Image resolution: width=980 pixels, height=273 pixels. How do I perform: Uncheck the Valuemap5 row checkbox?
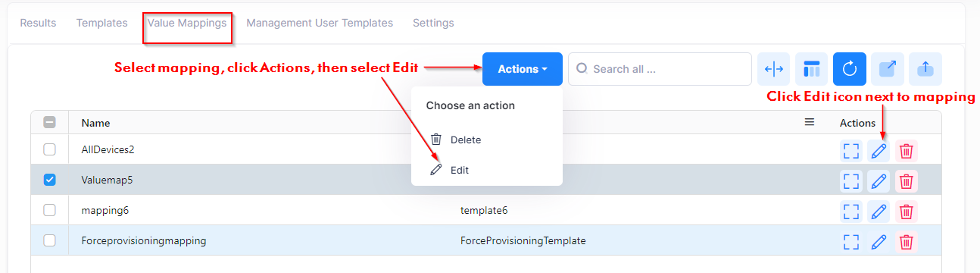50,180
